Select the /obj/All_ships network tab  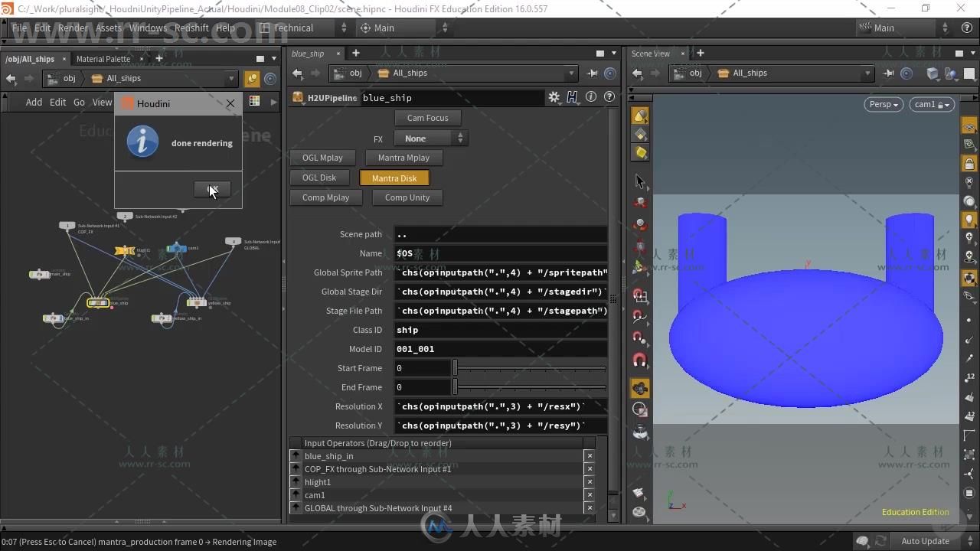coord(30,59)
